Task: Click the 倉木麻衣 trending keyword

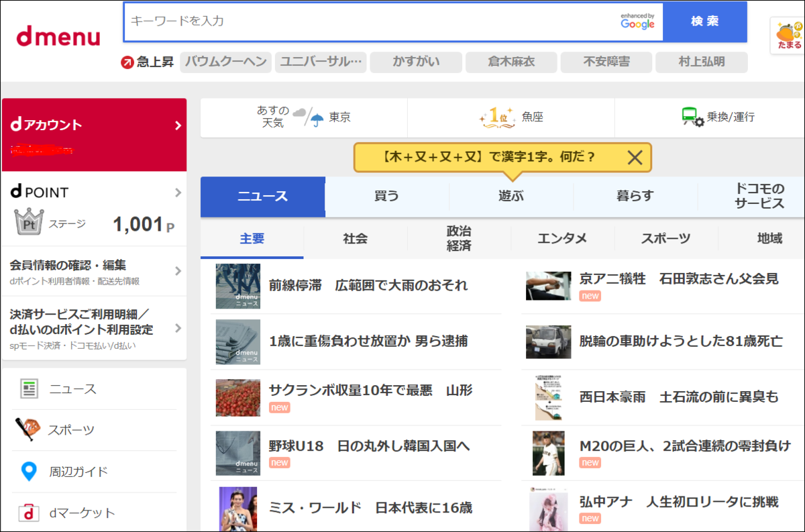Action: [x=511, y=62]
